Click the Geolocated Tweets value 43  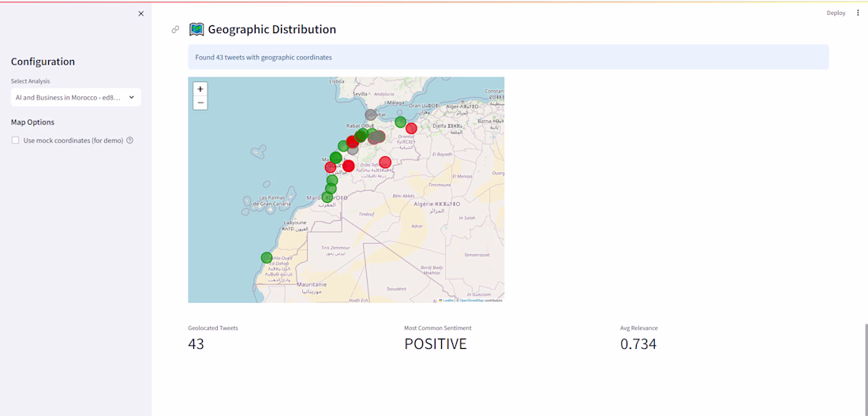tap(196, 344)
